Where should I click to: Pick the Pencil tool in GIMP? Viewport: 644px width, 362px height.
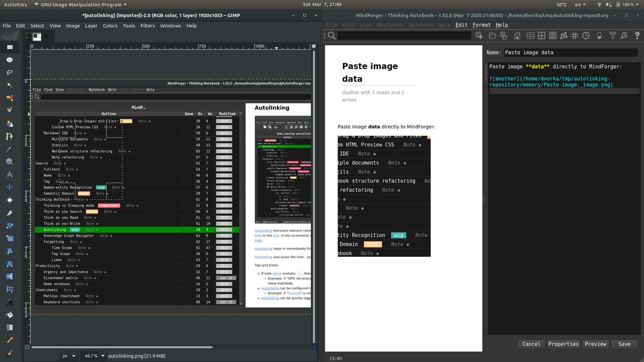tap(9, 340)
